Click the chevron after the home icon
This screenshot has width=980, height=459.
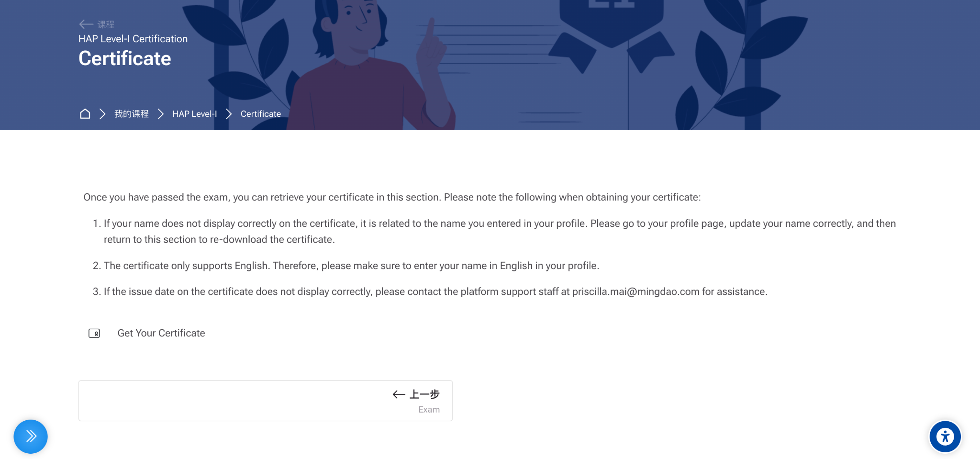[x=102, y=114]
